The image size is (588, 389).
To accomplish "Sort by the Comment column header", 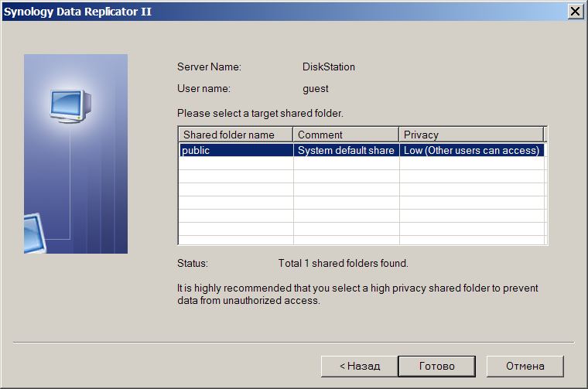I will click(346, 135).
